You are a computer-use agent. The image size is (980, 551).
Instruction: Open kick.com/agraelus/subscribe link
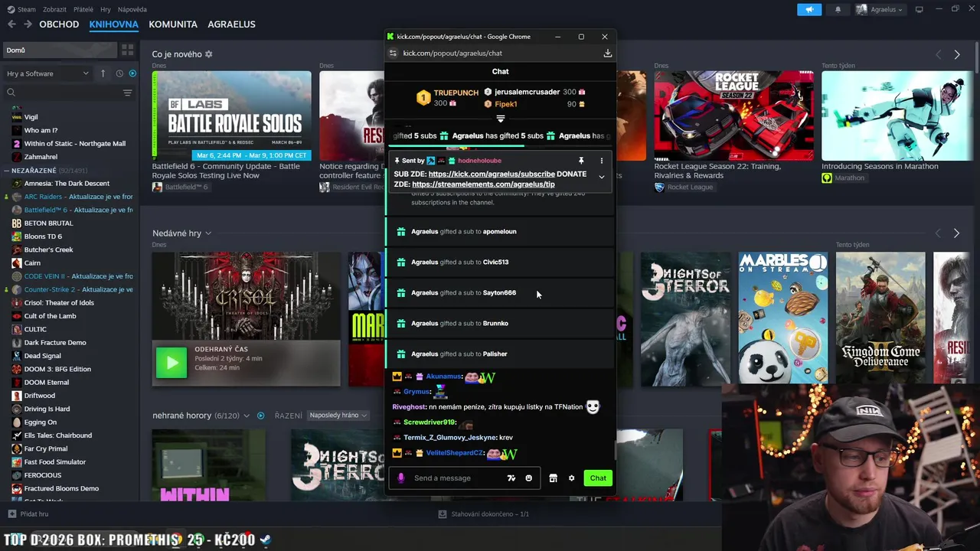click(x=492, y=174)
